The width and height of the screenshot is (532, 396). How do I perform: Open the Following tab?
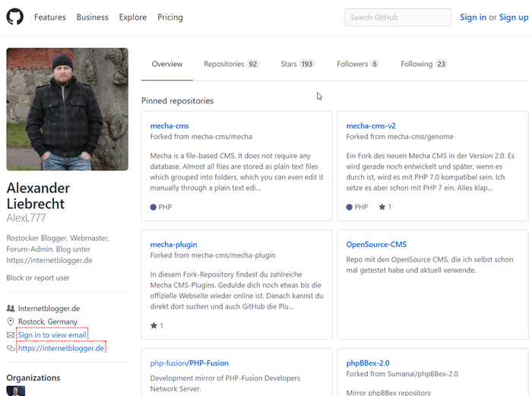(424, 64)
